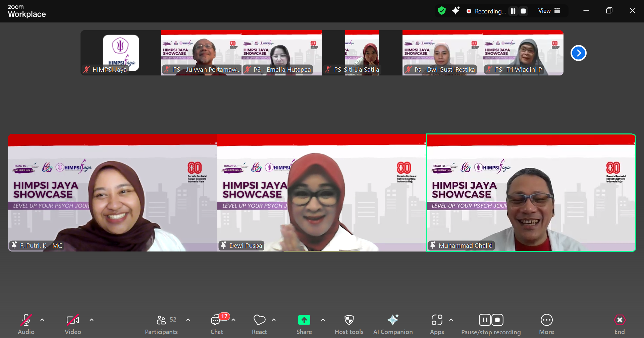Start camera using the Video icon

73,320
